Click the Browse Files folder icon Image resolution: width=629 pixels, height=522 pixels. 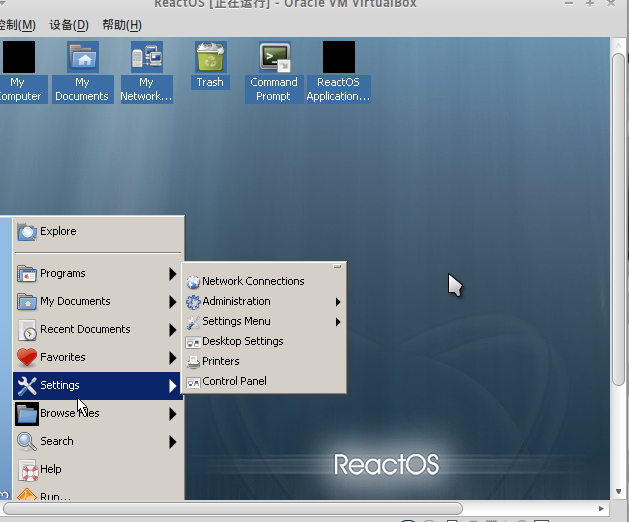click(27, 414)
